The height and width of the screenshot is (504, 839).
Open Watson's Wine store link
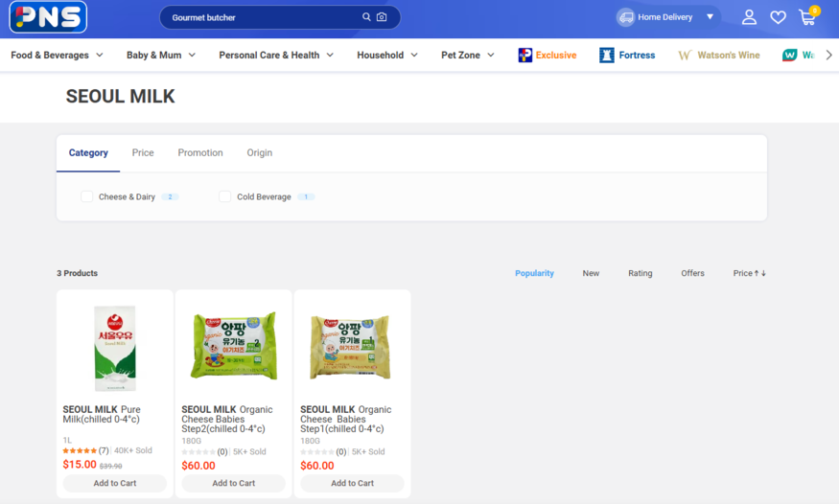tap(729, 55)
